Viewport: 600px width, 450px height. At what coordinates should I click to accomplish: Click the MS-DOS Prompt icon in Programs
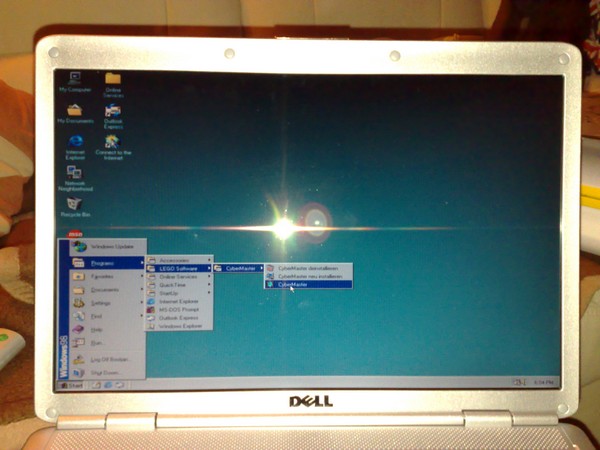tap(152, 310)
